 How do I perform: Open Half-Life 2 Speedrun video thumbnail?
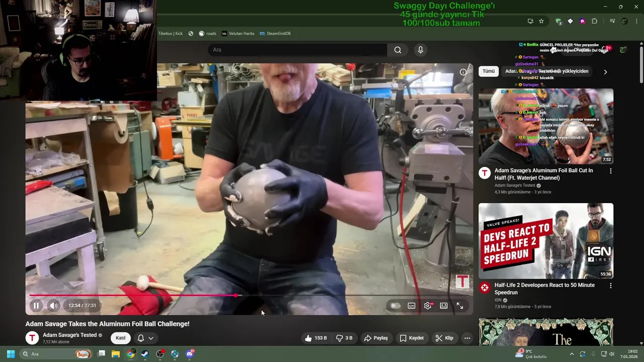pyautogui.click(x=546, y=241)
